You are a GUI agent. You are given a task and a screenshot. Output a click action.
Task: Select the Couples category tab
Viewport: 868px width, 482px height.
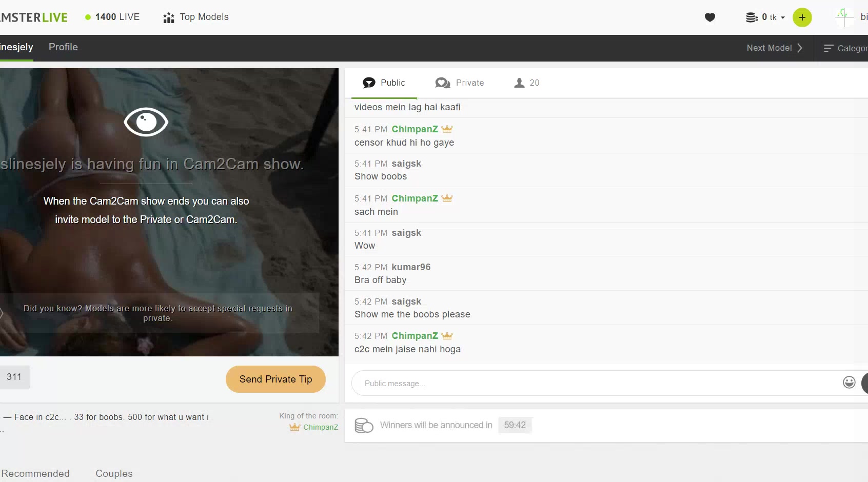coord(114,473)
